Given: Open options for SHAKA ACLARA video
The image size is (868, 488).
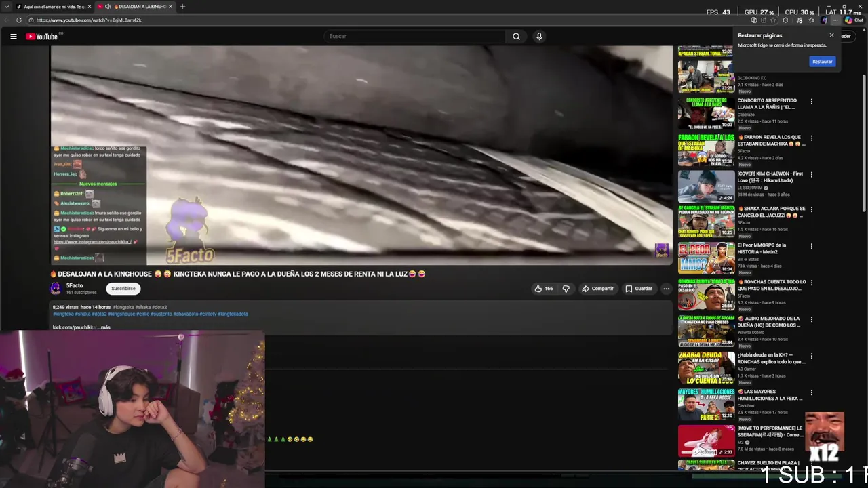Looking at the screenshot, I should 811,210.
